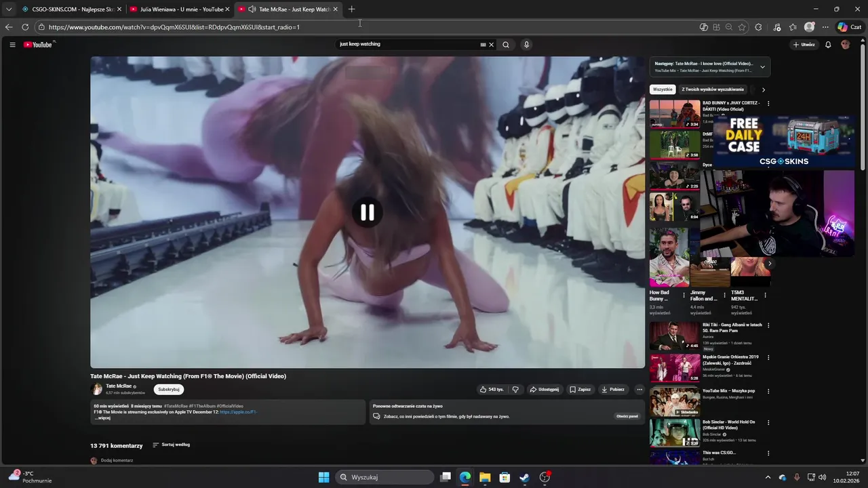Like the video (543 tys.)
868x488 pixels.
492,390
